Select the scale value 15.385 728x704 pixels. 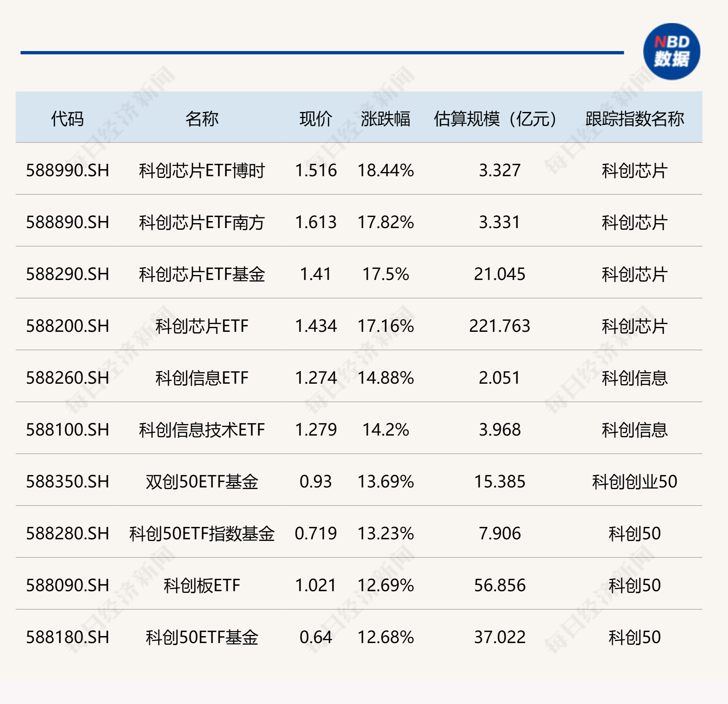(499, 482)
